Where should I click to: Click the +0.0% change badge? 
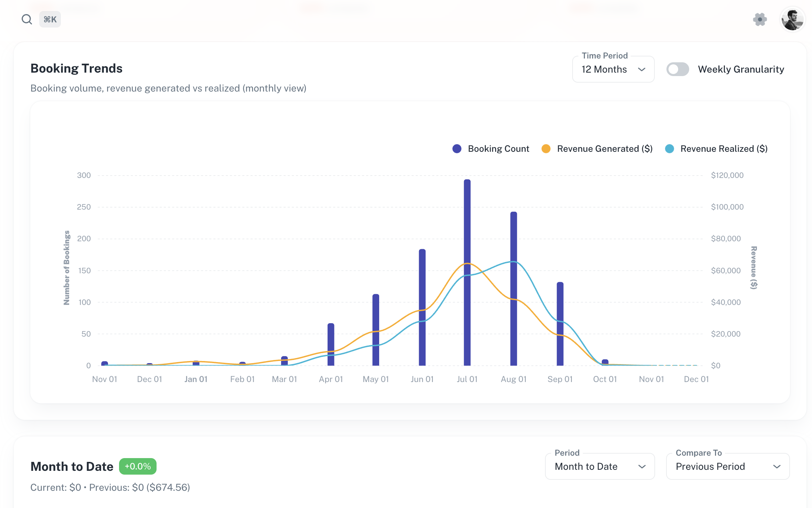click(x=137, y=466)
